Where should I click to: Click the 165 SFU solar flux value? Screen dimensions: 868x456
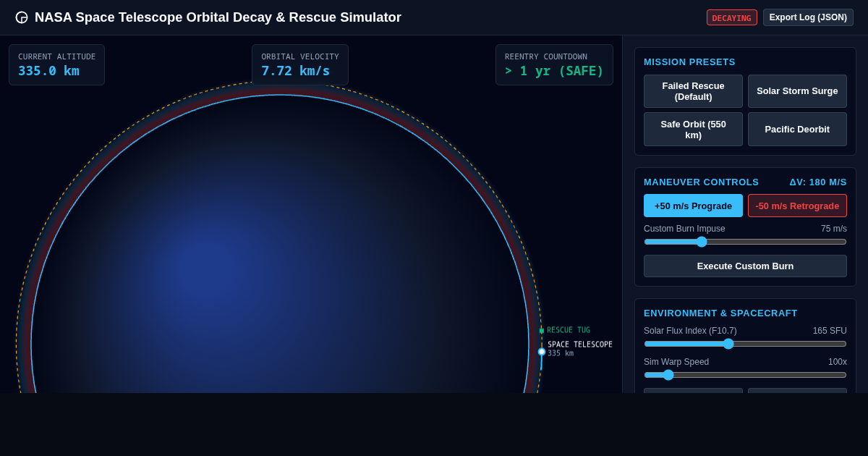[830, 331]
